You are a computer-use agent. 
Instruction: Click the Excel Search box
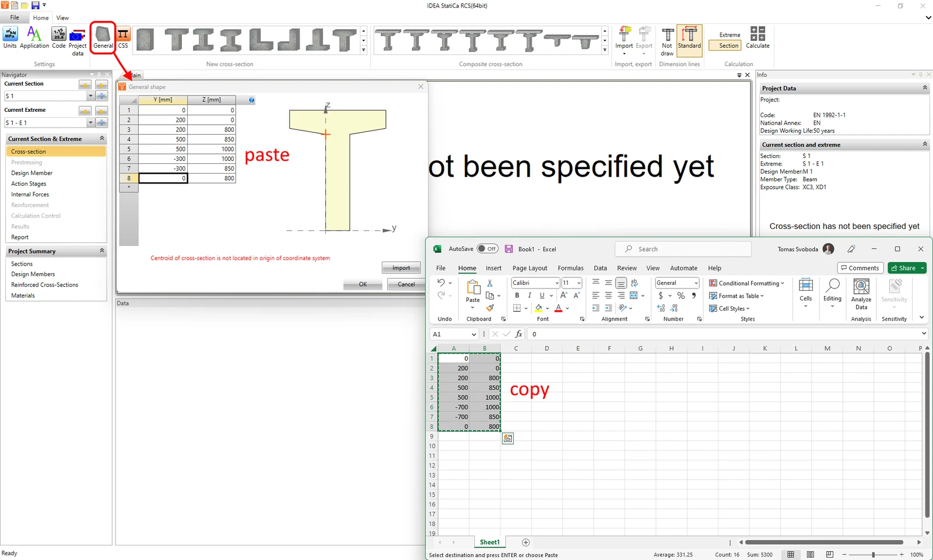pyautogui.click(x=683, y=249)
